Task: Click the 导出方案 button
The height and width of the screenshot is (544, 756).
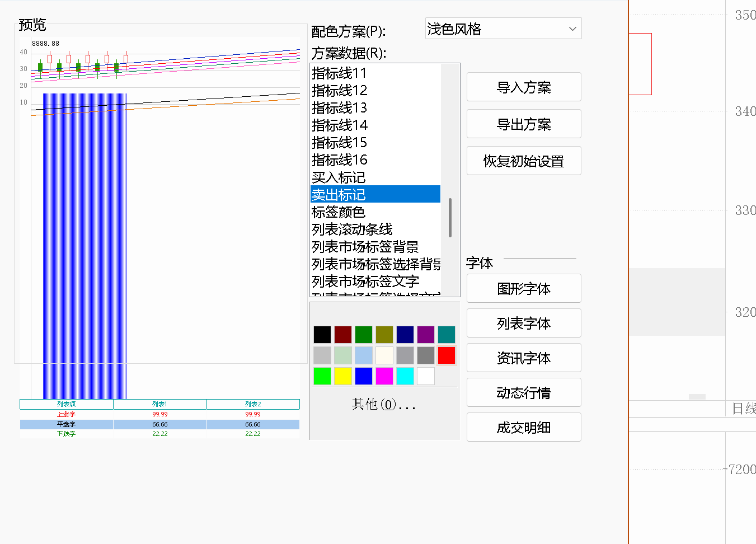Action: [524, 124]
